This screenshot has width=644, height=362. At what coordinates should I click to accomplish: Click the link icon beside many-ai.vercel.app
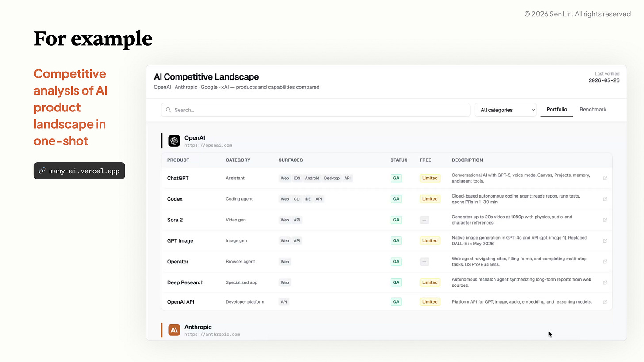pyautogui.click(x=42, y=171)
